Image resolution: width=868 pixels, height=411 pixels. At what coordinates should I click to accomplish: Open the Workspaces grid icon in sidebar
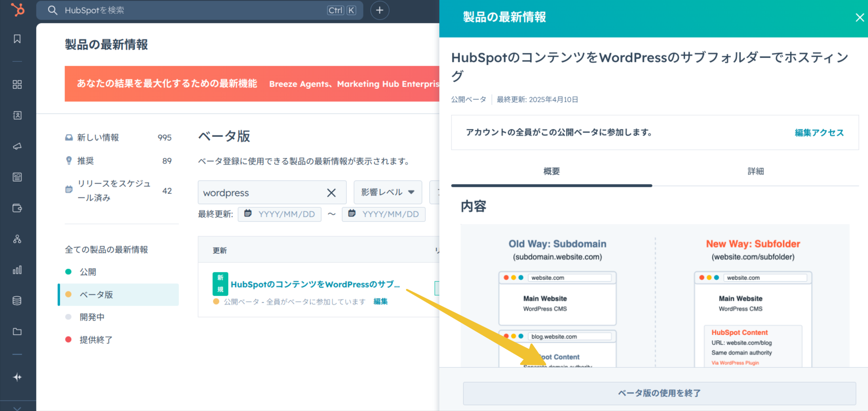pos(17,85)
